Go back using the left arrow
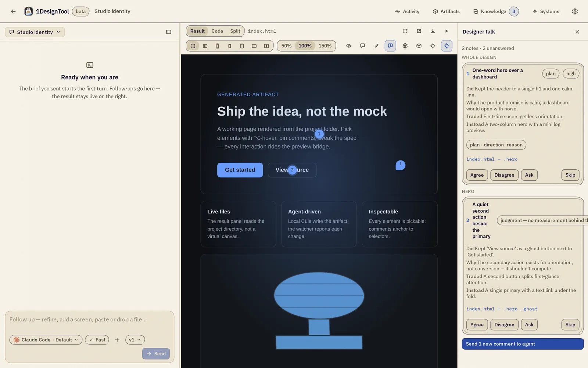This screenshot has width=588, height=368. pyautogui.click(x=13, y=11)
